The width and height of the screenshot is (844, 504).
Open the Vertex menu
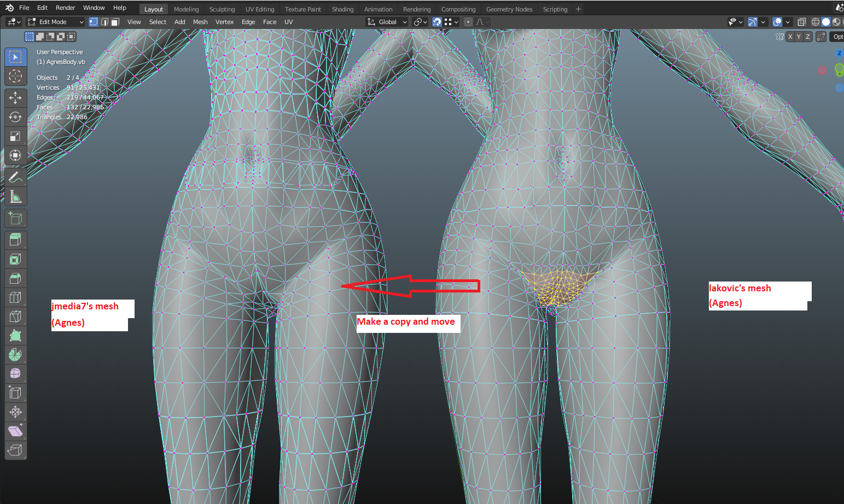coord(224,22)
